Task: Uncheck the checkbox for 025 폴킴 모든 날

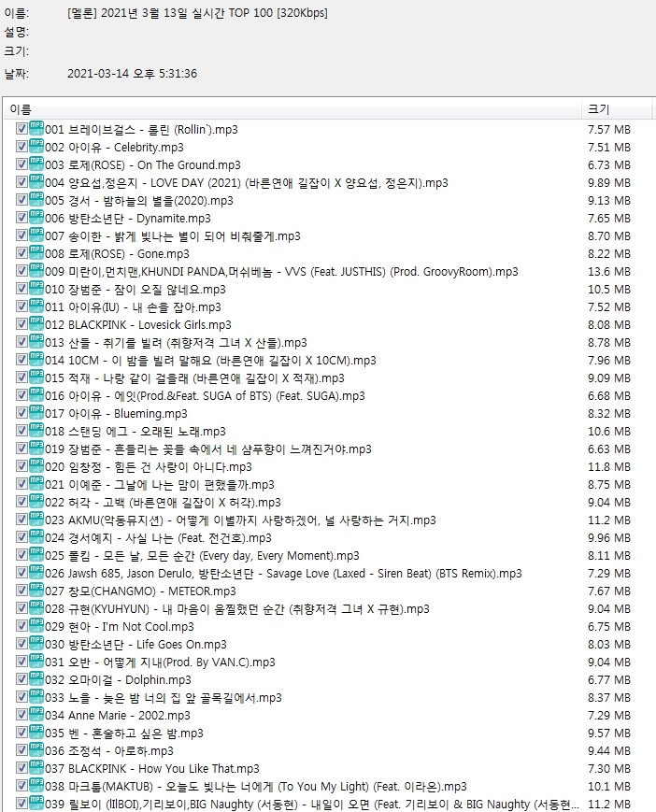Action: pyautogui.click(x=21, y=555)
